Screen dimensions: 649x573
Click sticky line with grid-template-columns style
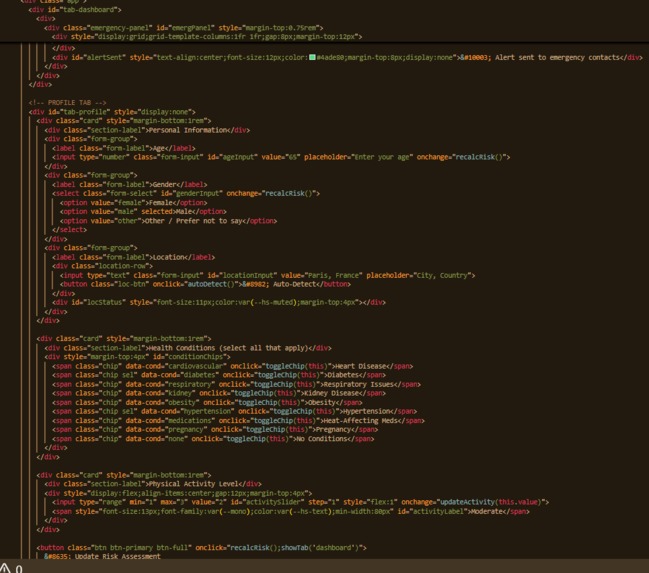207,37
